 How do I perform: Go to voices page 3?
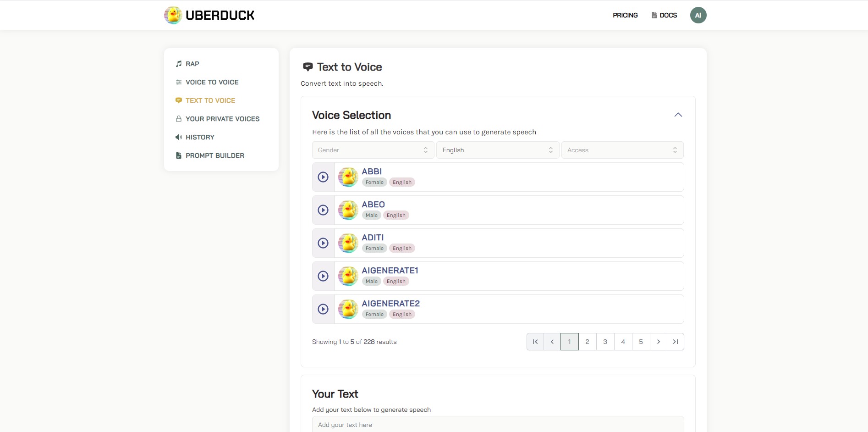(x=605, y=342)
